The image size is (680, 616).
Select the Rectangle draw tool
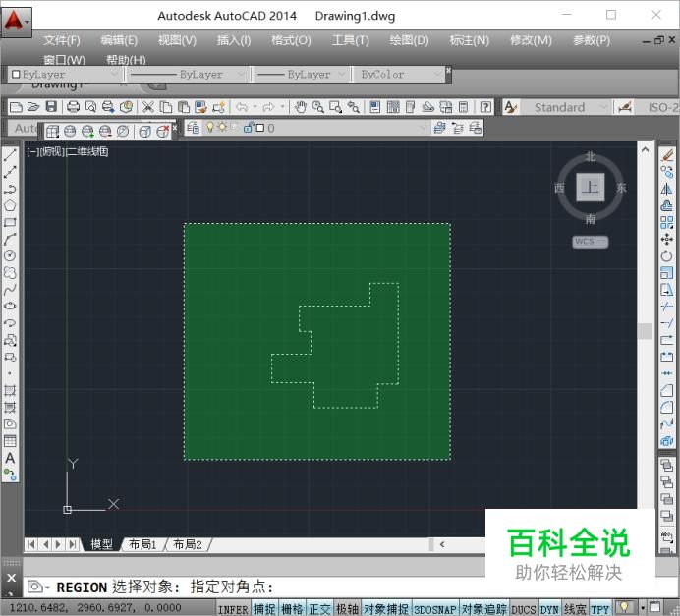pos(10,222)
